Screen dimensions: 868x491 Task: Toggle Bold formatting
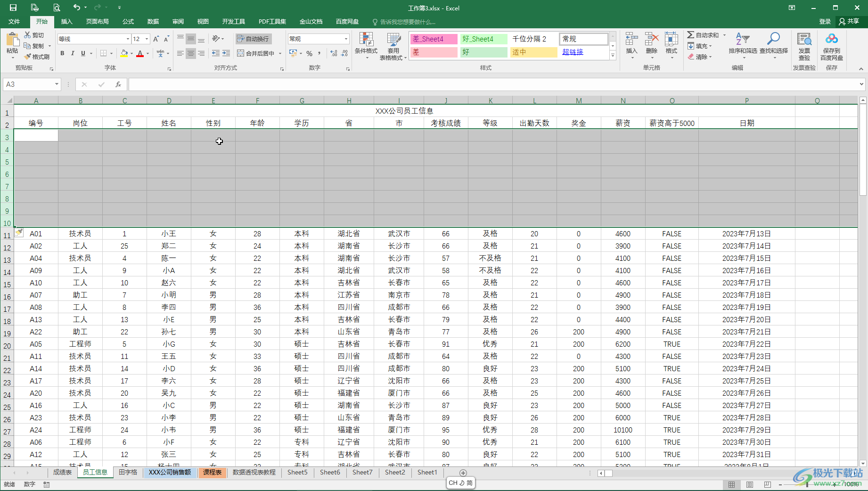(x=62, y=53)
